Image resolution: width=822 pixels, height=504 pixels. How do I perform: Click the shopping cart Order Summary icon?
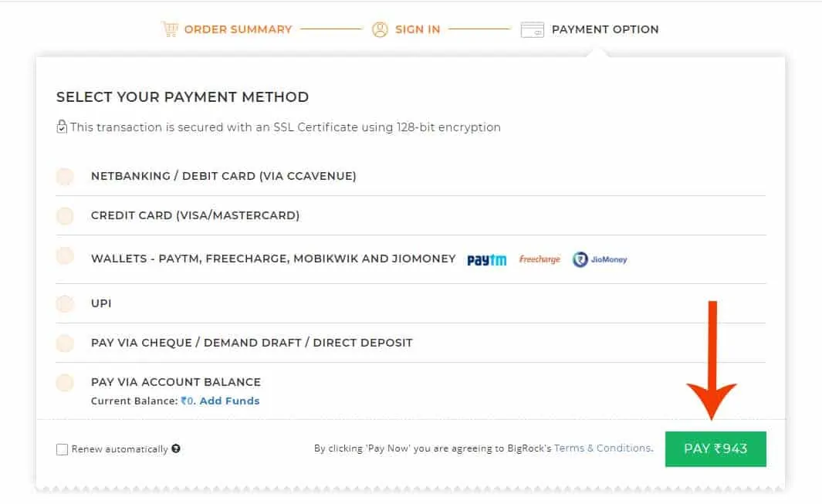coord(169,29)
